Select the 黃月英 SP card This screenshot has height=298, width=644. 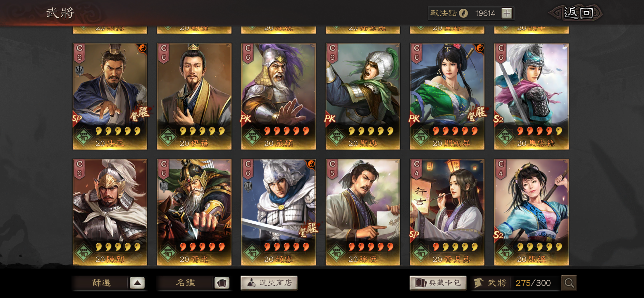point(447,212)
